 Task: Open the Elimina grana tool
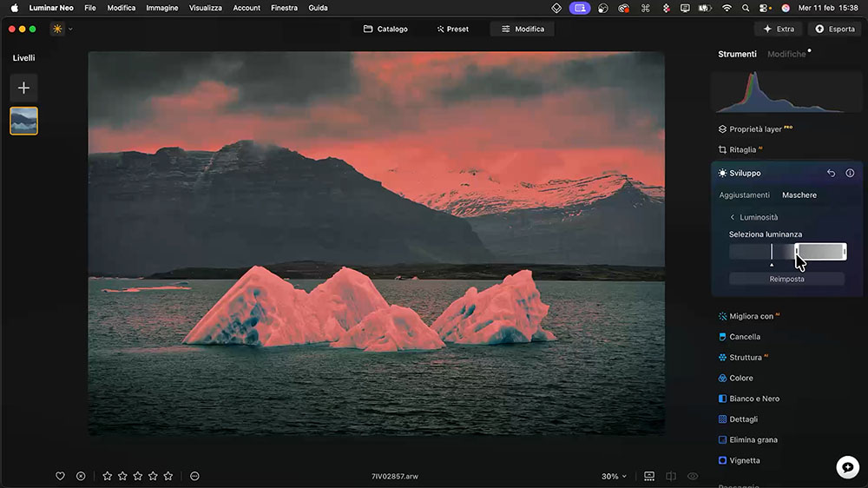[x=748, y=440]
